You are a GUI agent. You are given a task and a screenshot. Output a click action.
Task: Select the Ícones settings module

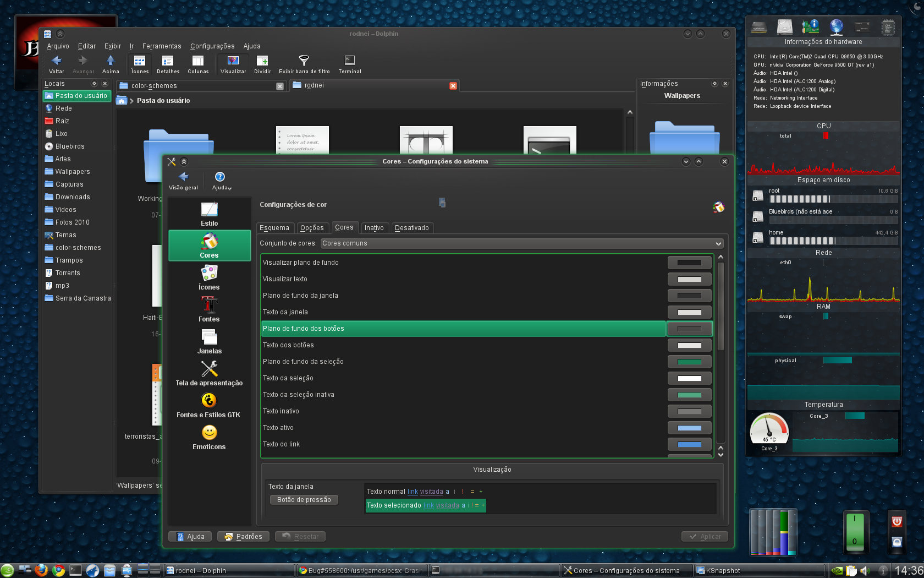[209, 277]
